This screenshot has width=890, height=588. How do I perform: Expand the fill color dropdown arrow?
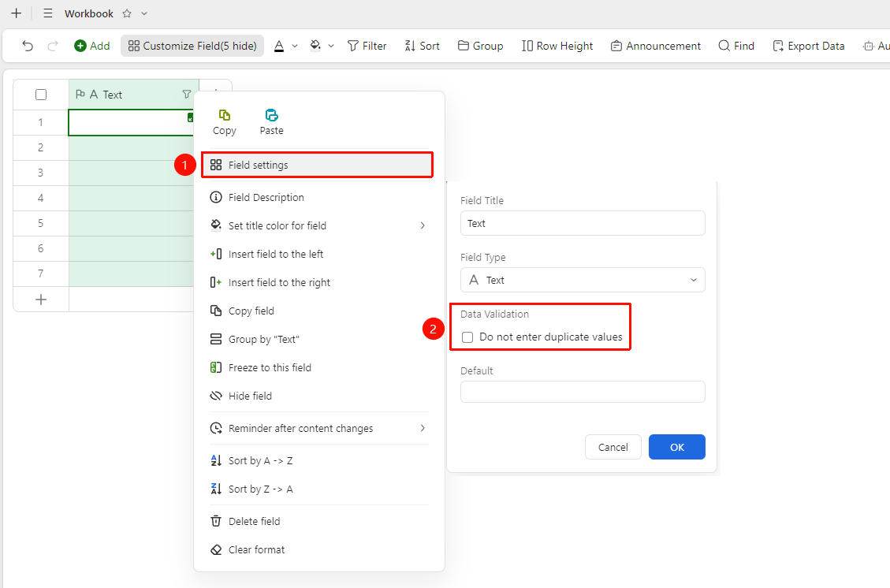coord(331,46)
